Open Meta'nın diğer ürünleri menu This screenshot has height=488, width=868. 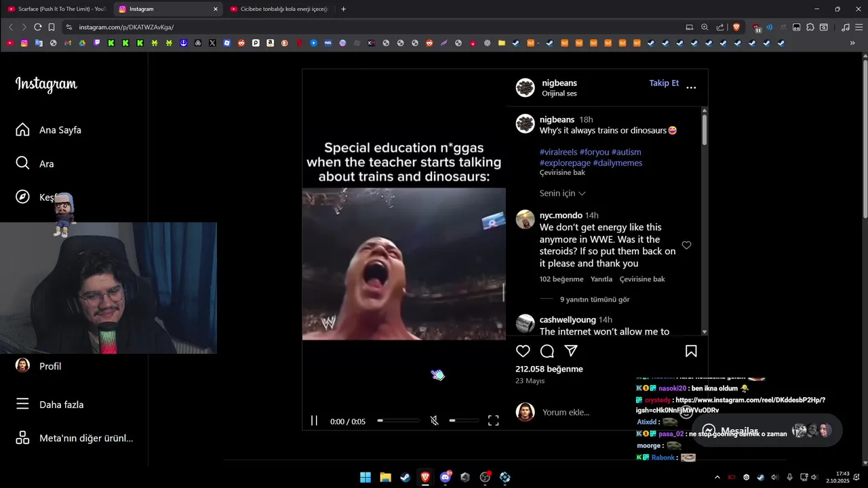75,438
